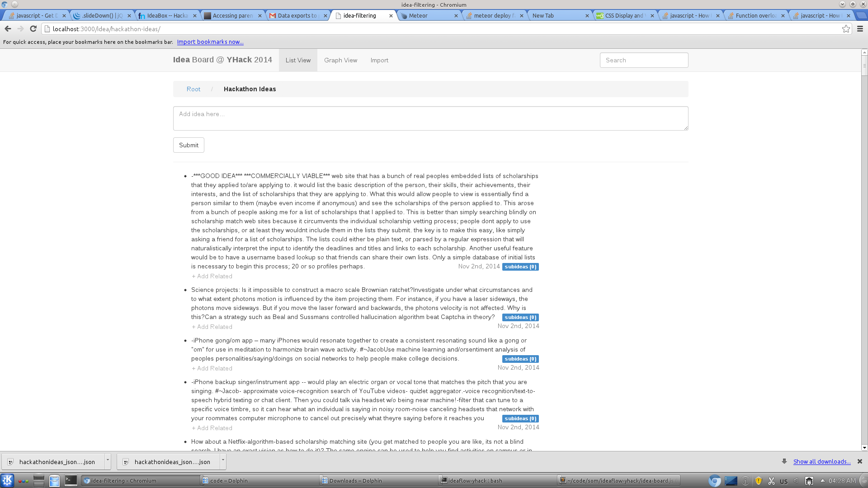Switch to Graph View tab
The height and width of the screenshot is (488, 868).
(x=340, y=60)
